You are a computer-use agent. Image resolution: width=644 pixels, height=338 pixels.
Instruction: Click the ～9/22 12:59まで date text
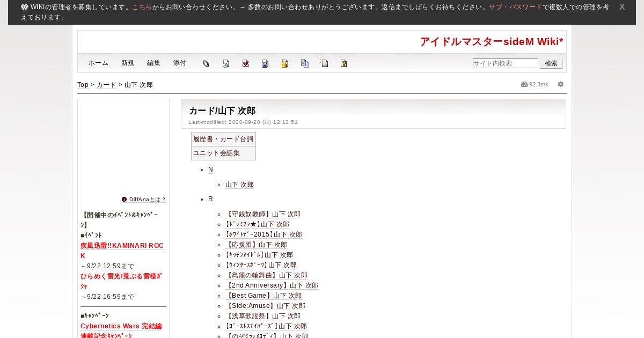[108, 266]
